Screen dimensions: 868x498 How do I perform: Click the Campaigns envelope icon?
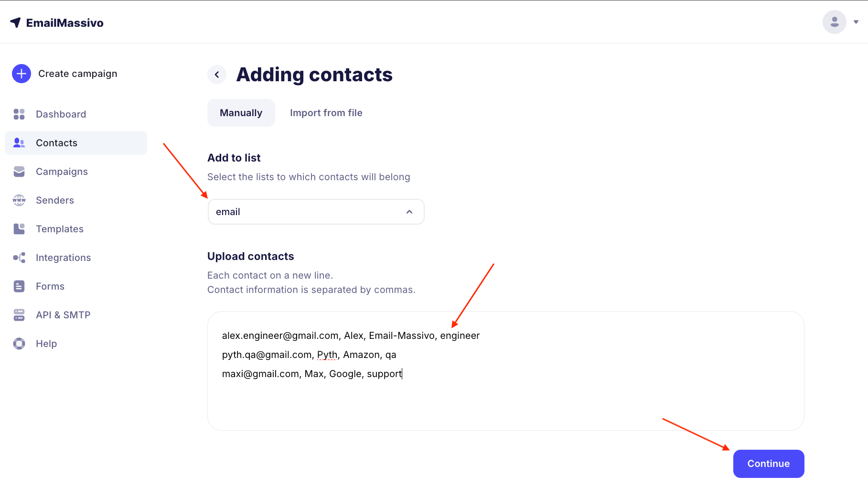(19, 172)
